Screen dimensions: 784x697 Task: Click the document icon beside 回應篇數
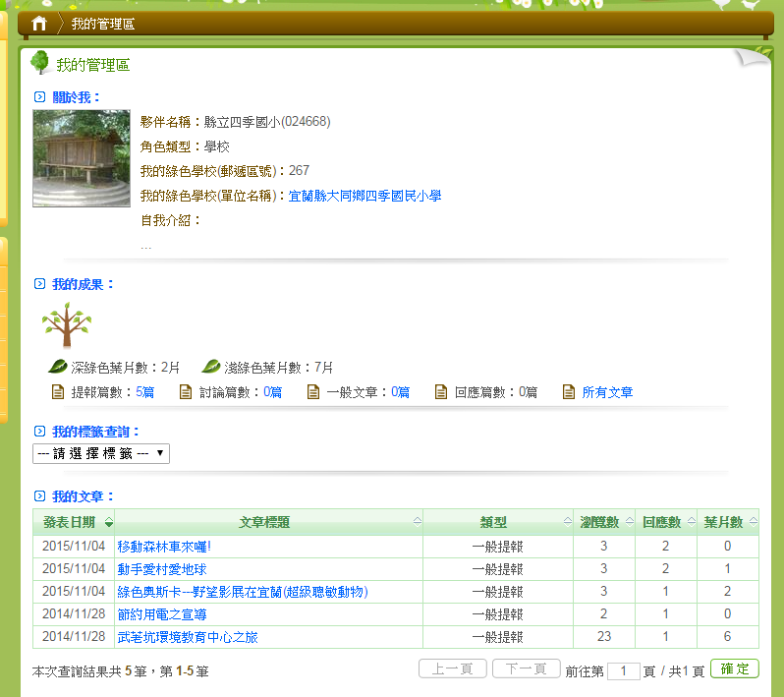pyautogui.click(x=441, y=392)
